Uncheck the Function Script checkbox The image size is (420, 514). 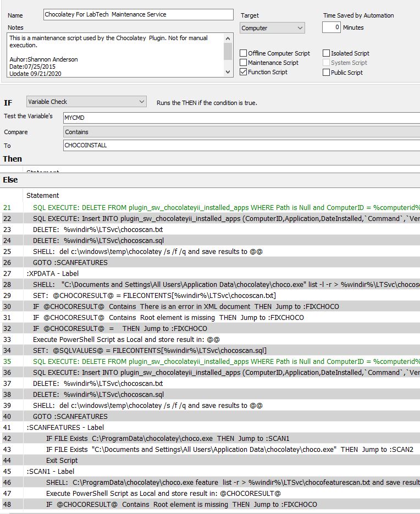[244, 72]
